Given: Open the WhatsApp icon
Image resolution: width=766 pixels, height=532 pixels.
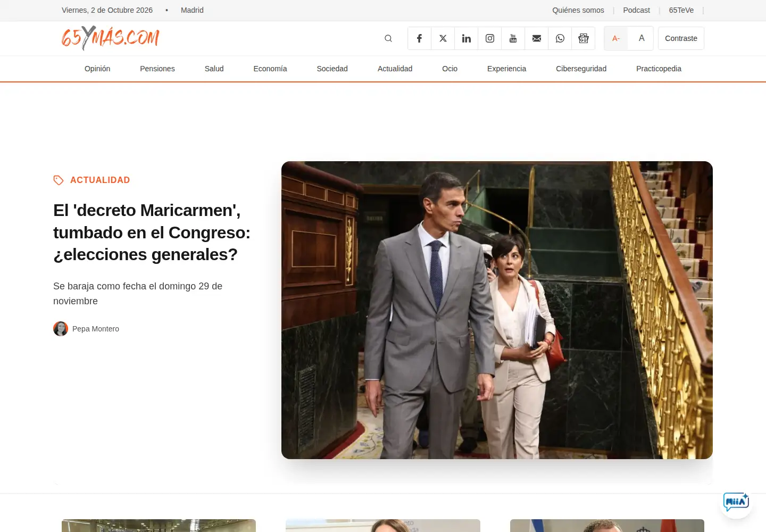Looking at the screenshot, I should pos(560,38).
